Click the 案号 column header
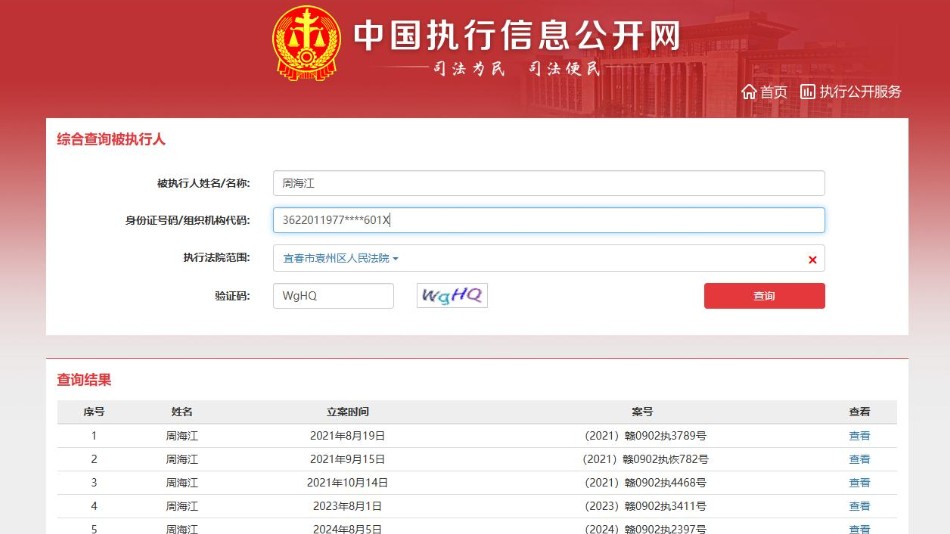The width and height of the screenshot is (950, 534). pos(642,412)
